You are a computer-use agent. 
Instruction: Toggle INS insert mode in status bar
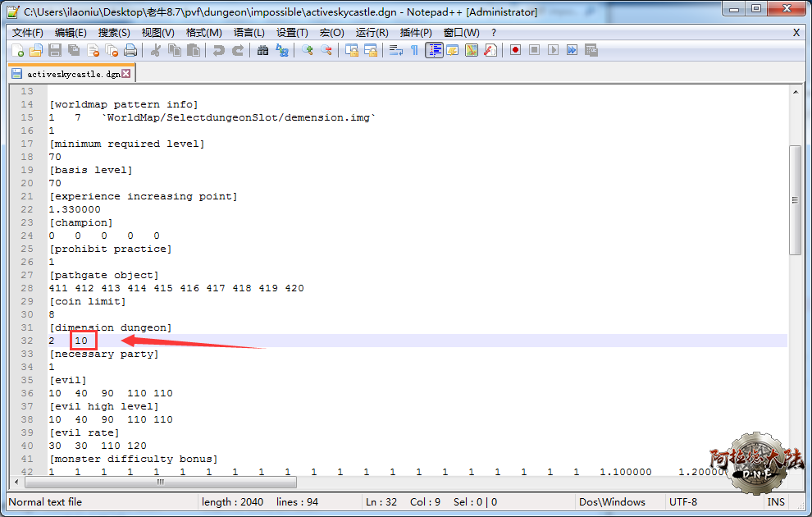(x=775, y=501)
